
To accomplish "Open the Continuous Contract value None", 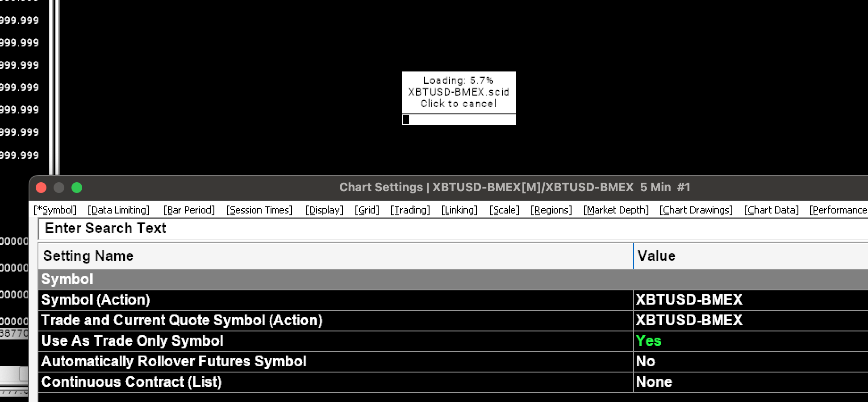I will 751,382.
